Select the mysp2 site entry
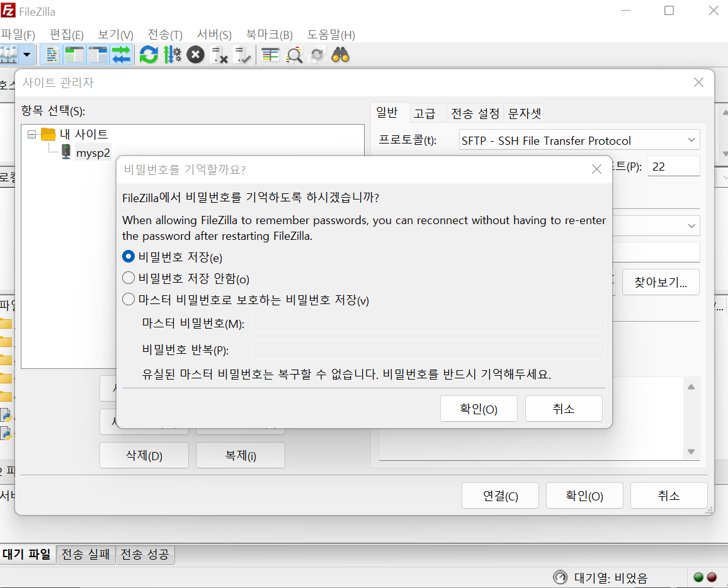The image size is (728, 588). [x=93, y=153]
